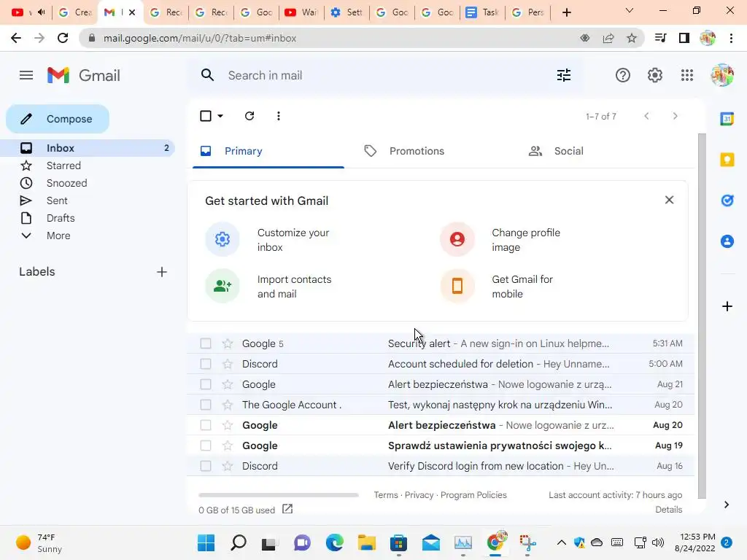Viewport: 747px width, 560px height.
Task: Open the Snoozed folder
Action: [x=88, y=183]
